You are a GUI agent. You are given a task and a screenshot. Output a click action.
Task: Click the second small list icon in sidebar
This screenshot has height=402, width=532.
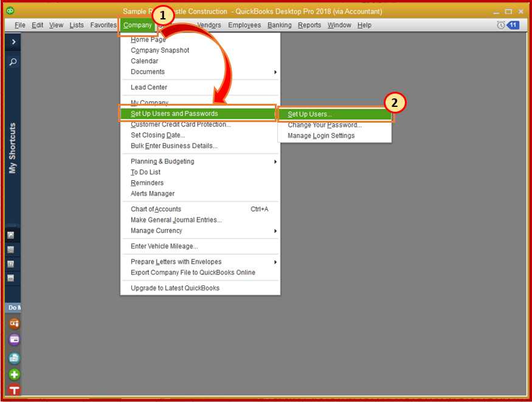click(x=11, y=250)
